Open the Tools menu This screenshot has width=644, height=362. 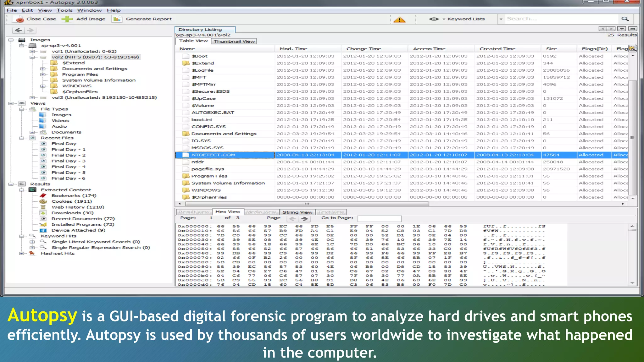coord(64,10)
